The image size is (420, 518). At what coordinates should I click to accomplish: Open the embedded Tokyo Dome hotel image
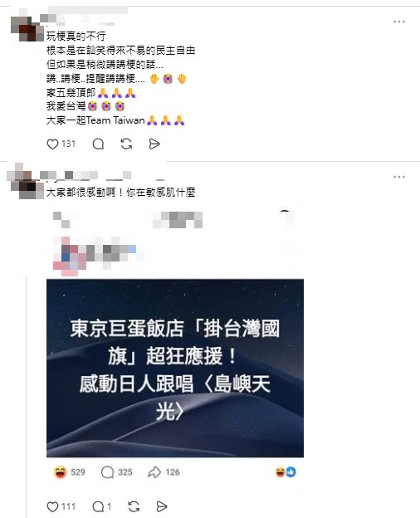pyautogui.click(x=175, y=368)
